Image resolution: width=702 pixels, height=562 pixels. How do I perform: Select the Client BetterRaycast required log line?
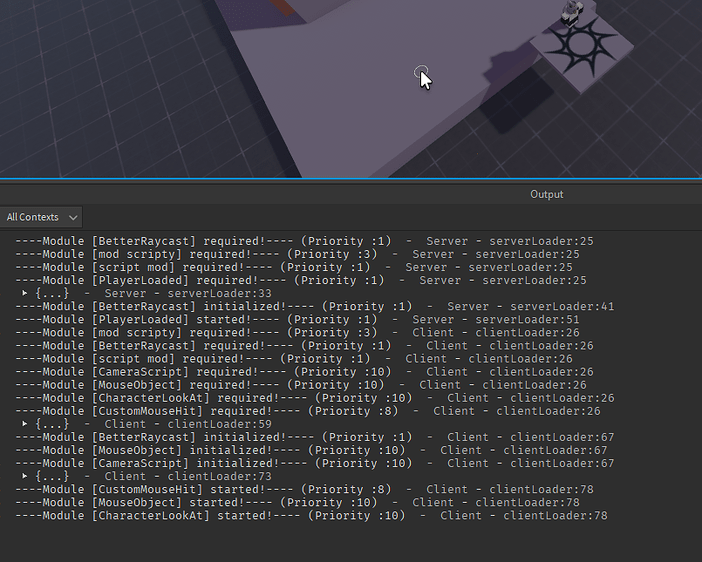[304, 346]
